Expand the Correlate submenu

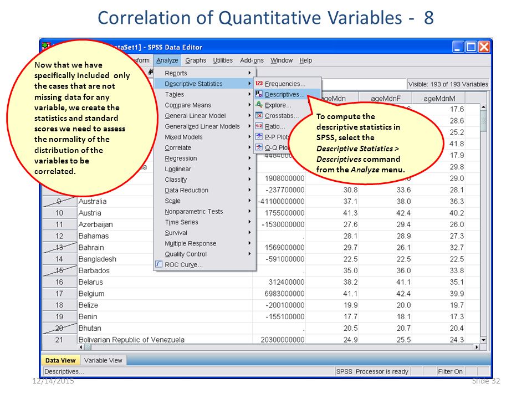(x=204, y=147)
